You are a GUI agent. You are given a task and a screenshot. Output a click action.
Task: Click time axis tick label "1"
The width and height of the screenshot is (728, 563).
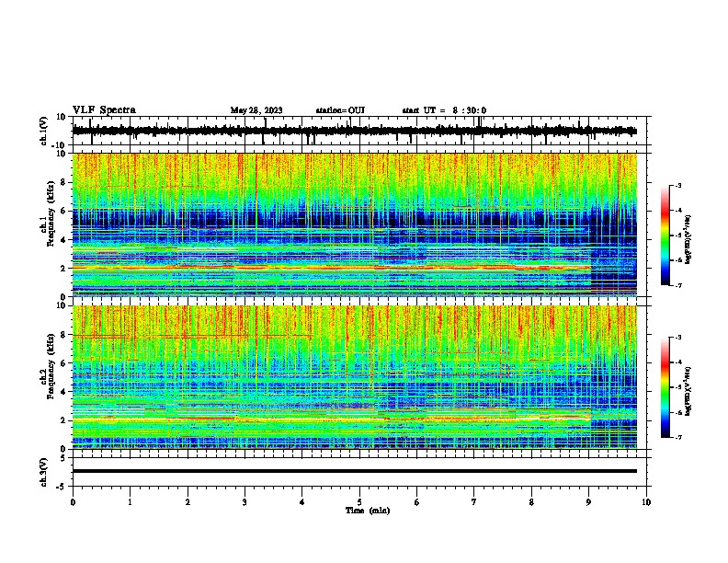[x=130, y=502]
